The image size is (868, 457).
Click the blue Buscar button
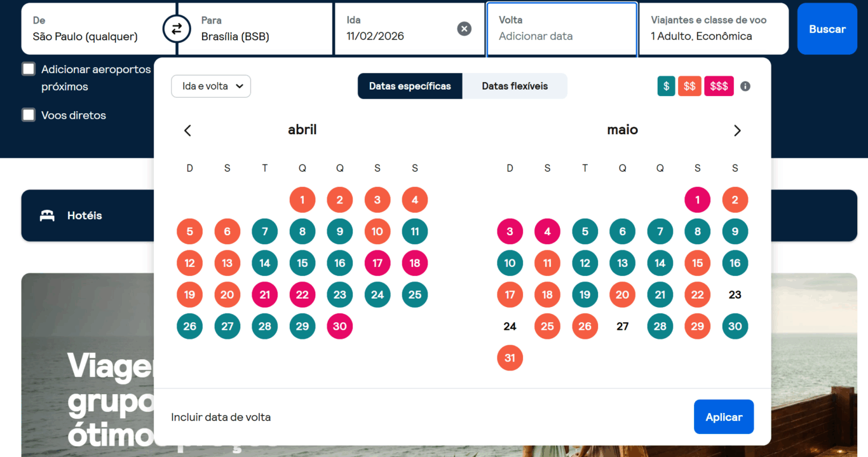point(827,29)
